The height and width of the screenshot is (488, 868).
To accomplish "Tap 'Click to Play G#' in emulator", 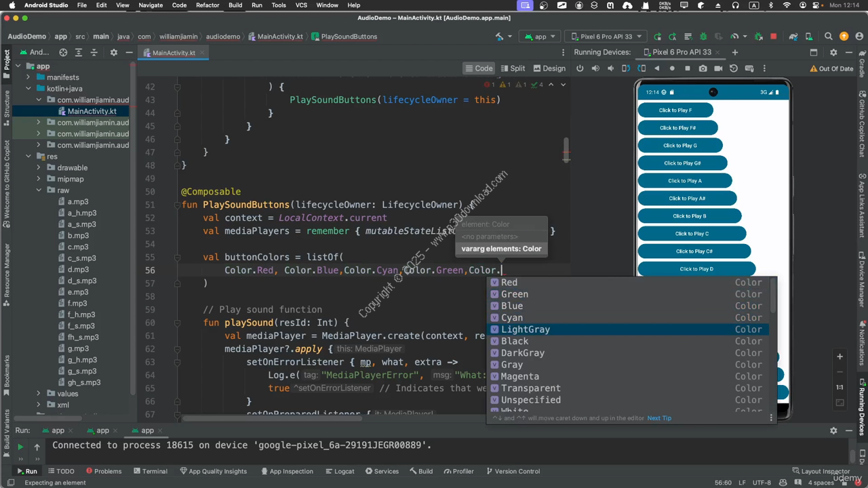I will tap(682, 163).
